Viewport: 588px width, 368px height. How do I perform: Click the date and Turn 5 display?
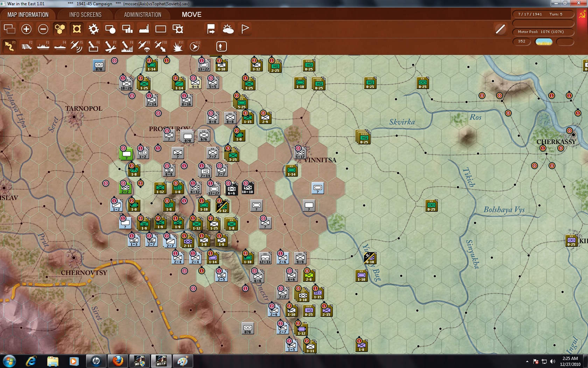[x=543, y=14]
